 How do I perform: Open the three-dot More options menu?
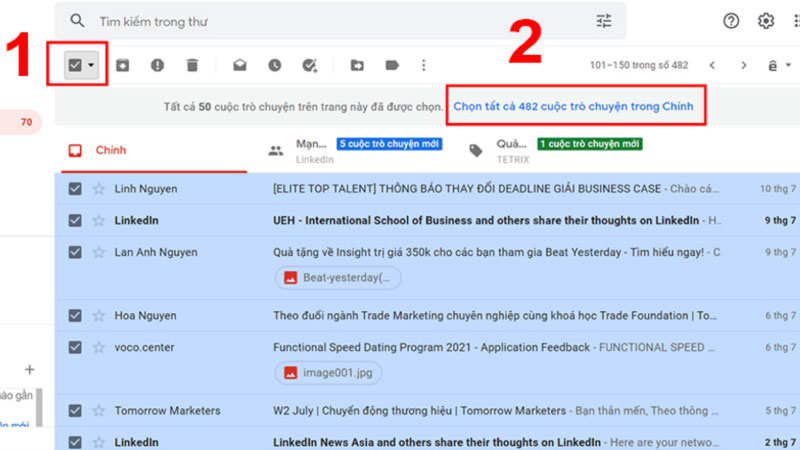click(423, 65)
